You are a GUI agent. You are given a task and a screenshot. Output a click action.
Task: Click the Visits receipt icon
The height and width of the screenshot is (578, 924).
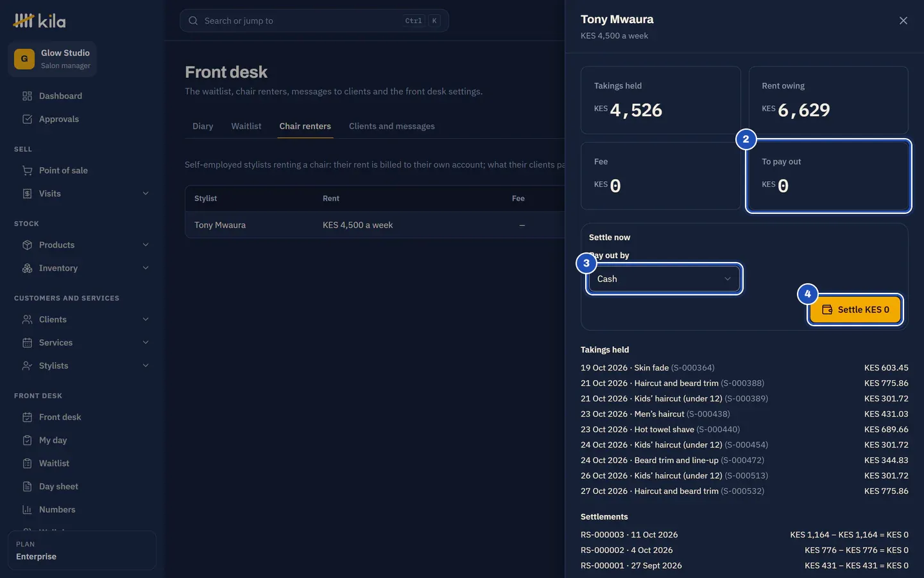click(x=27, y=194)
